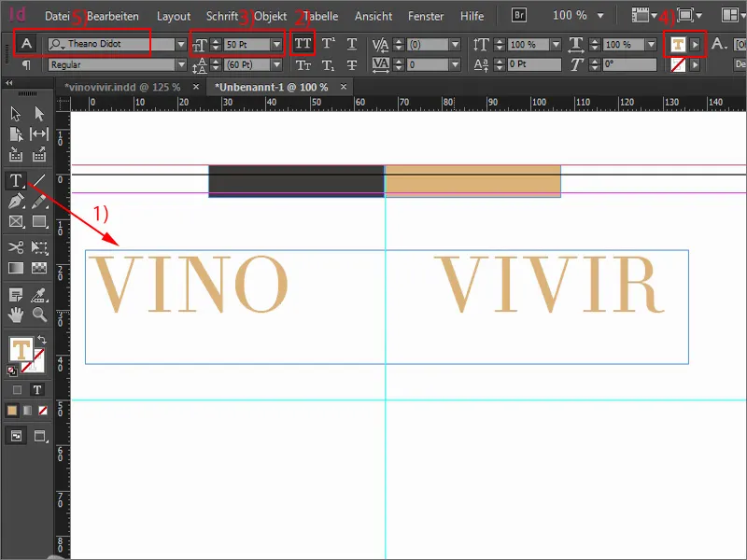Image resolution: width=747 pixels, height=560 pixels.
Task: Activate the Type tool
Action: (16, 180)
